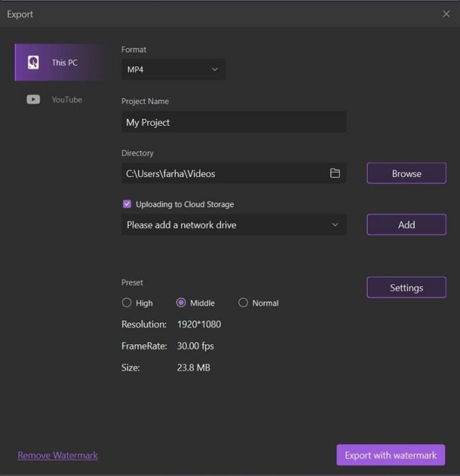Select the Middle preset option
Viewport: 460px width, 476px height.
click(181, 303)
